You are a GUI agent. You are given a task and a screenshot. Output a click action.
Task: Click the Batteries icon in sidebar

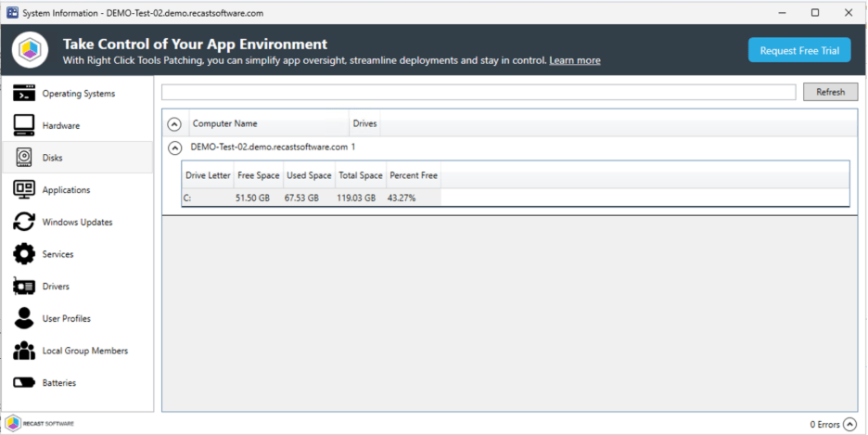point(24,383)
